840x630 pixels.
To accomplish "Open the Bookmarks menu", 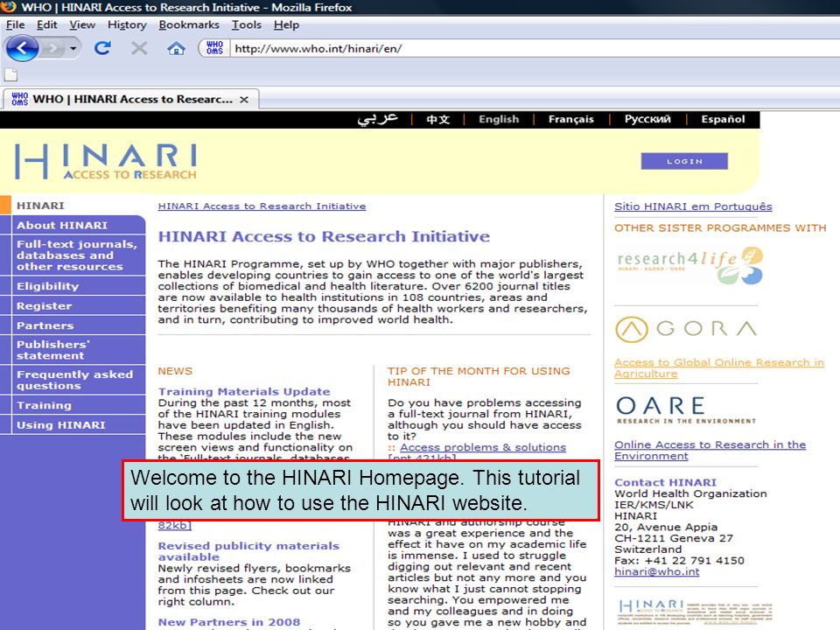I will coord(189,24).
